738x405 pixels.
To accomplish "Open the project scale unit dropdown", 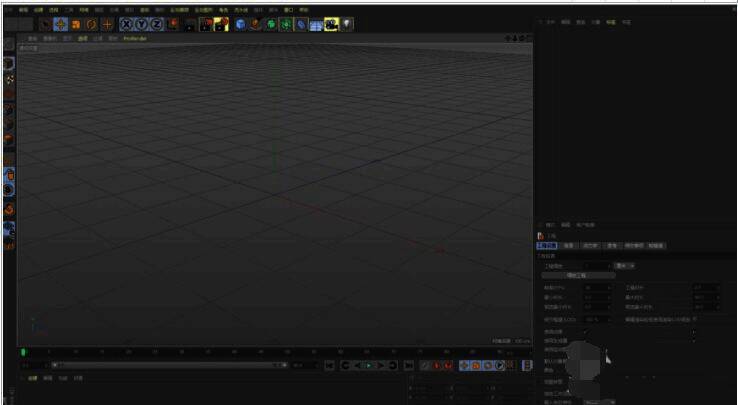I will [x=624, y=265].
